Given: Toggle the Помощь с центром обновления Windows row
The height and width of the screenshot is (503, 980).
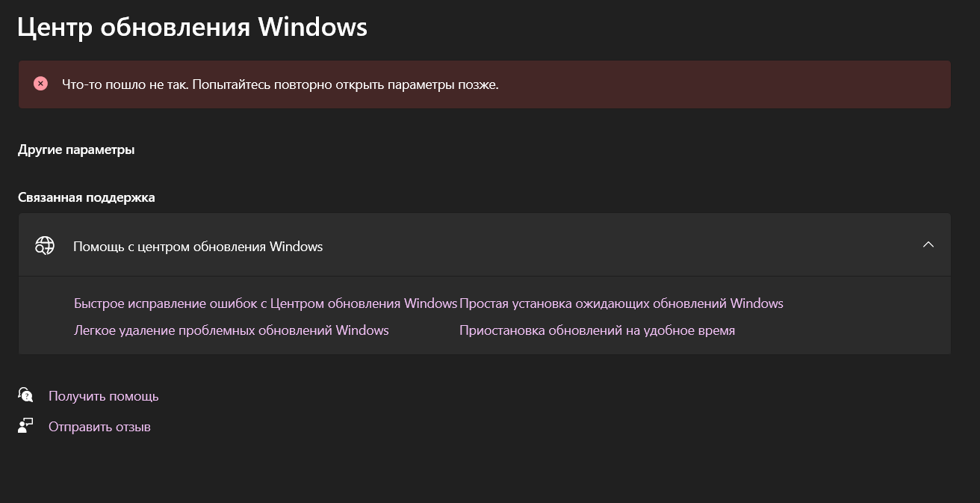Looking at the screenshot, I should pyautogui.click(x=484, y=245).
